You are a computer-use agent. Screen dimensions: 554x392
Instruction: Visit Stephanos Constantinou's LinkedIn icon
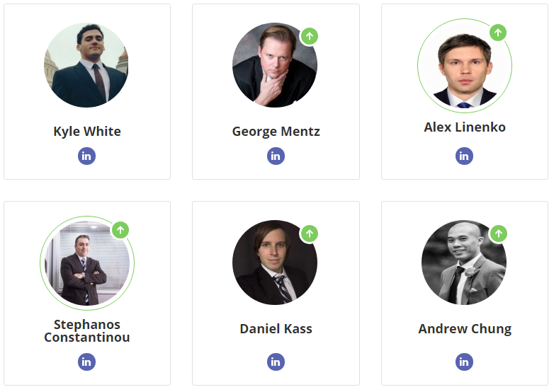(x=86, y=362)
